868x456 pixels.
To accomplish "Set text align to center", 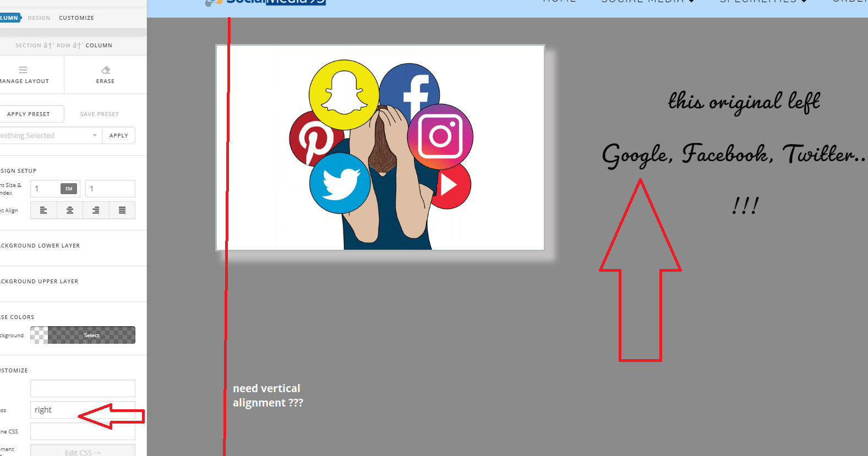I will tap(70, 210).
